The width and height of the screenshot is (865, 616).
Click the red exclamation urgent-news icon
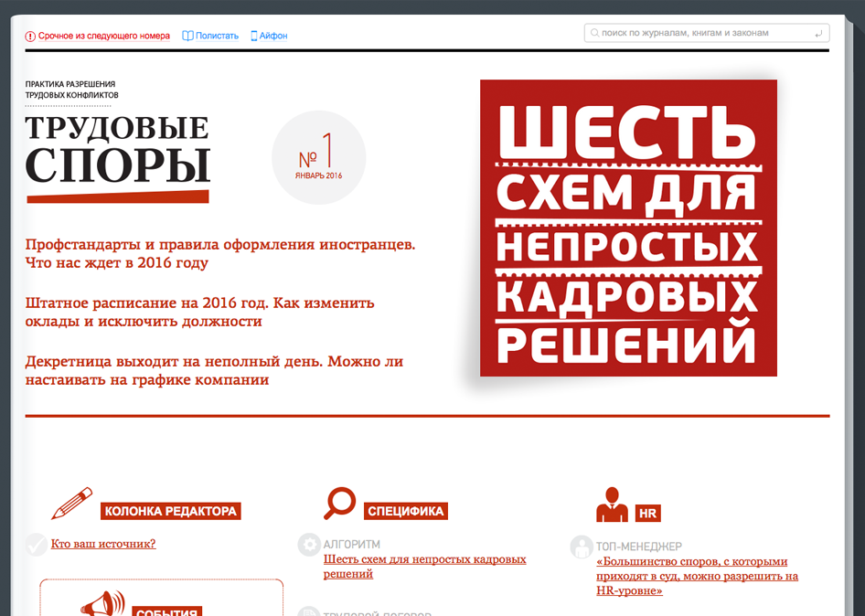(x=30, y=37)
